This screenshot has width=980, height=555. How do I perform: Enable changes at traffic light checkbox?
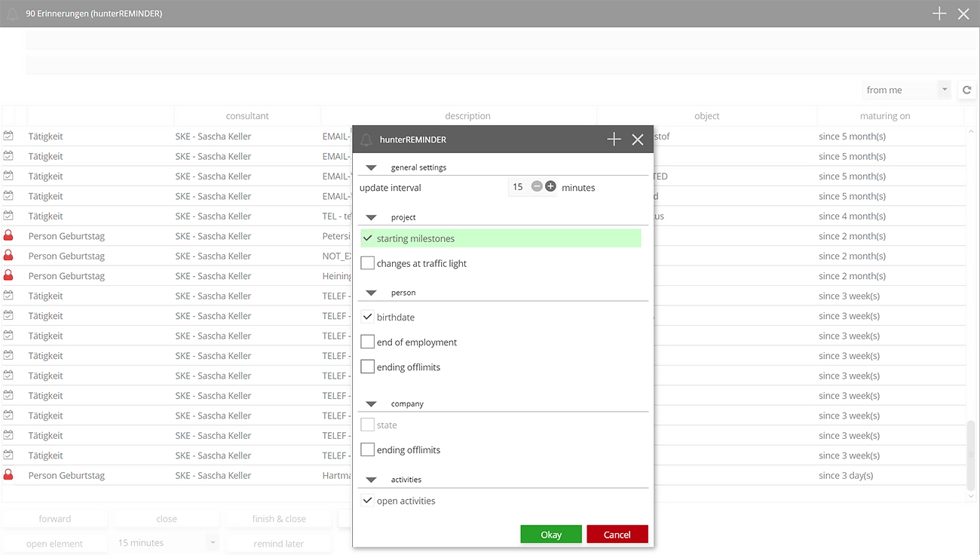368,263
